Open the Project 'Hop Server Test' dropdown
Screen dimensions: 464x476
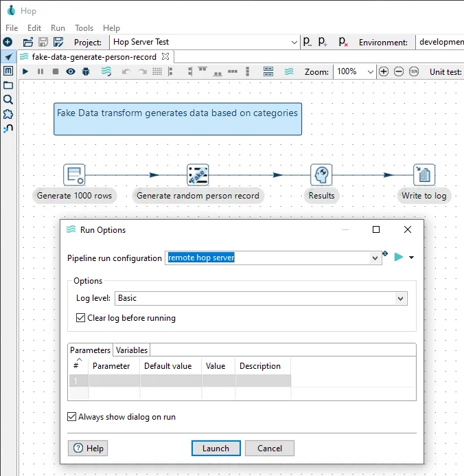click(x=293, y=43)
